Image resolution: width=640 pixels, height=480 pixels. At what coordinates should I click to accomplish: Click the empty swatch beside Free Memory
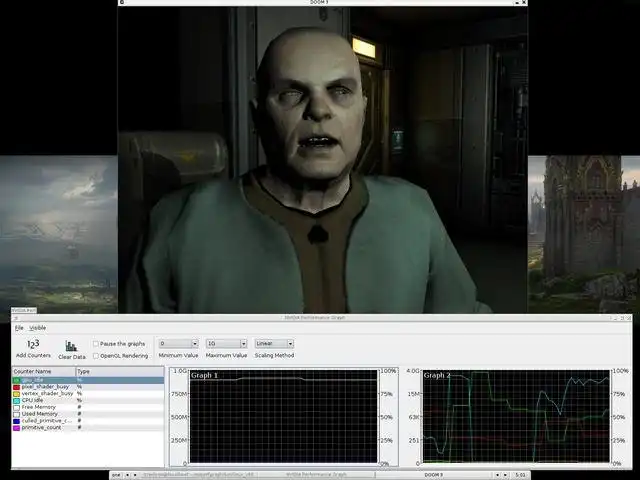pos(16,407)
